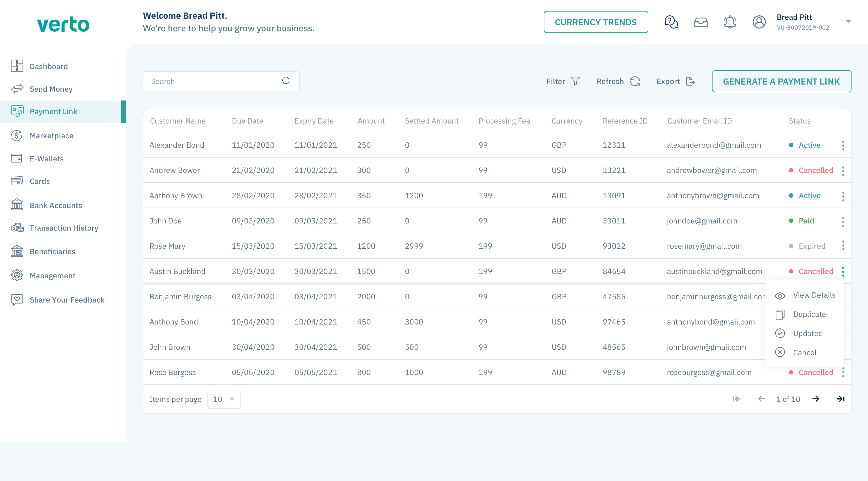The image size is (868, 481).
Task: Expand the Items per page dropdown
Action: coord(224,399)
